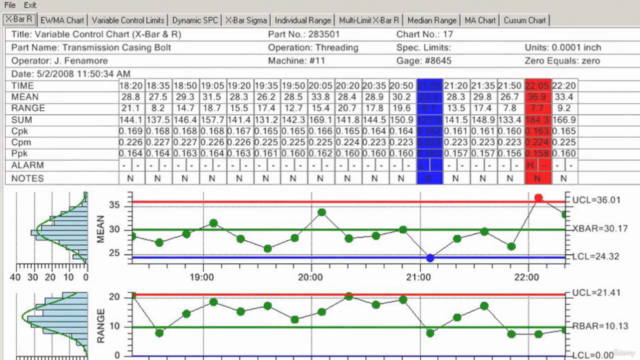Image resolution: width=640 pixels, height=360 pixels.
Task: Select the Cusum Chart tab
Action: tap(524, 20)
